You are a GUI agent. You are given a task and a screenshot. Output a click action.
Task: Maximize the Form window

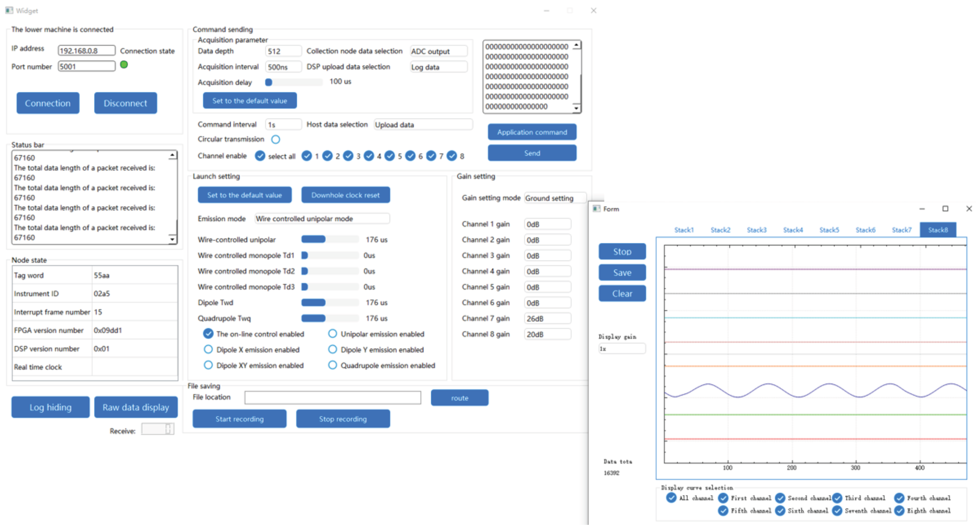point(945,209)
